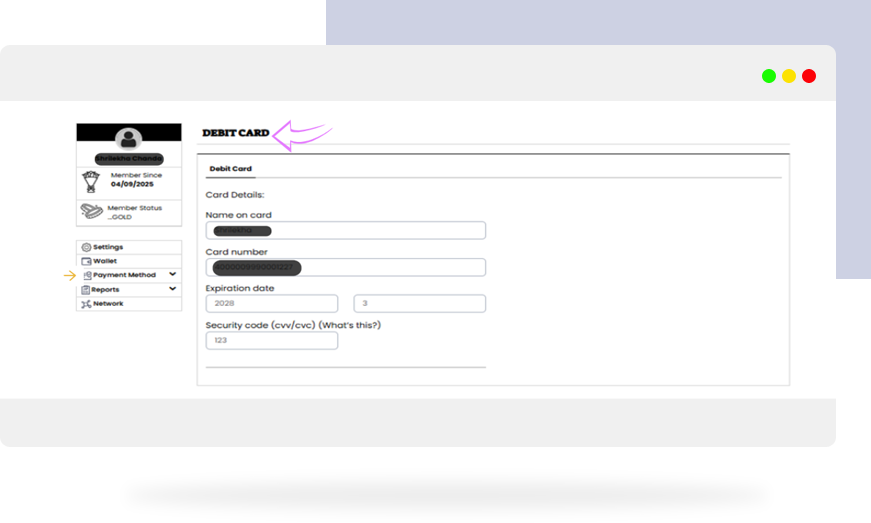Open the Wallet menu item
Image resolution: width=871 pixels, height=523 pixels.
(x=105, y=261)
